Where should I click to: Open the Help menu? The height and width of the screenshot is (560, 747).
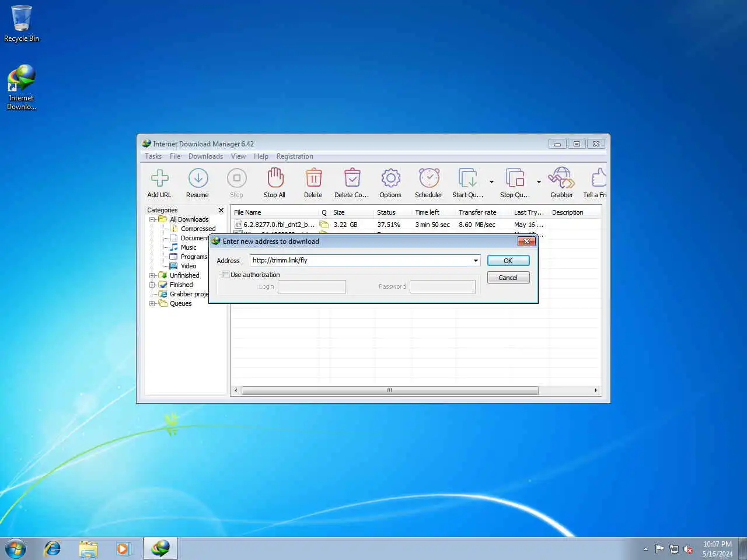261,156
